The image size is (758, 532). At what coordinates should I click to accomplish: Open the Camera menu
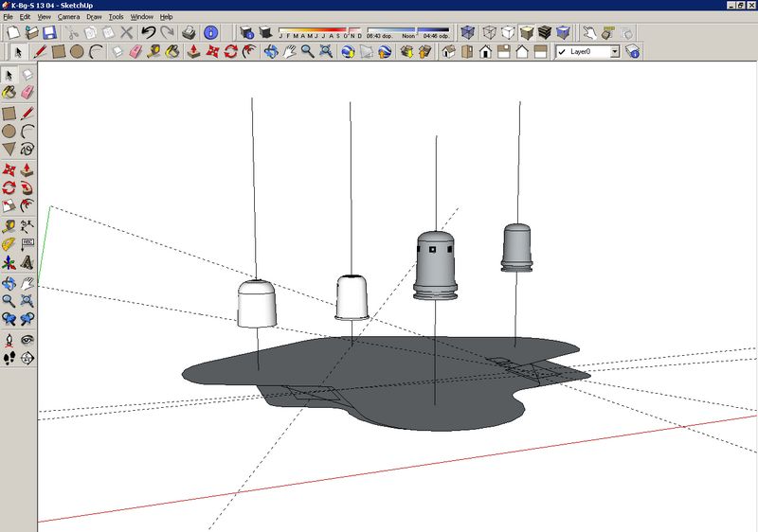point(67,17)
